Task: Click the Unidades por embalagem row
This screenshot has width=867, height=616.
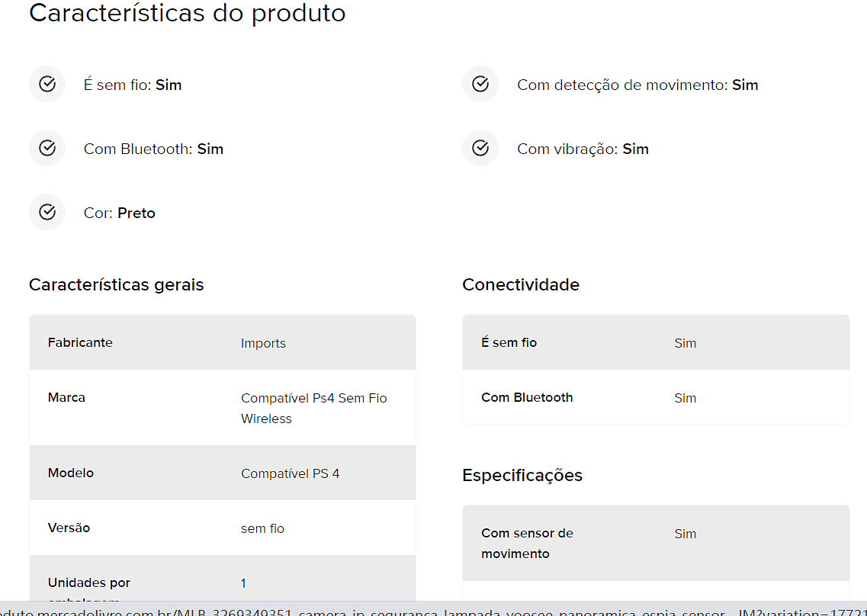Action: click(x=223, y=579)
